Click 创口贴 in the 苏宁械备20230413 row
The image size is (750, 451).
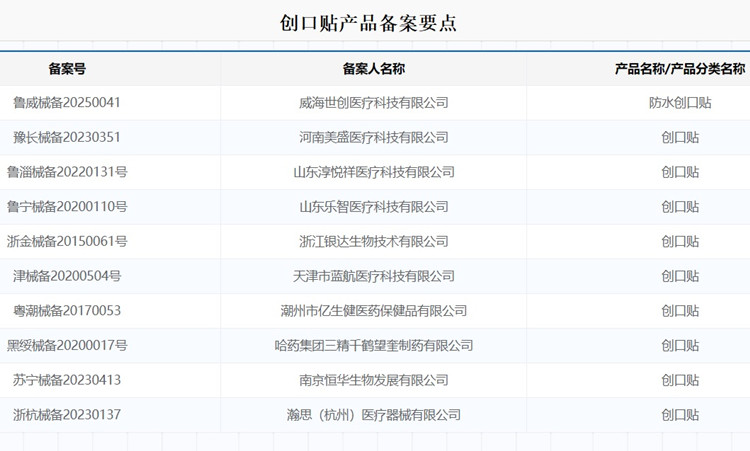pyautogui.click(x=680, y=380)
